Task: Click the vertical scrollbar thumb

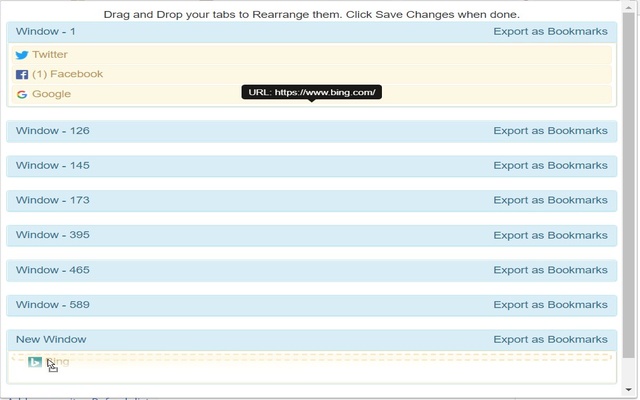Action: [x=628, y=186]
